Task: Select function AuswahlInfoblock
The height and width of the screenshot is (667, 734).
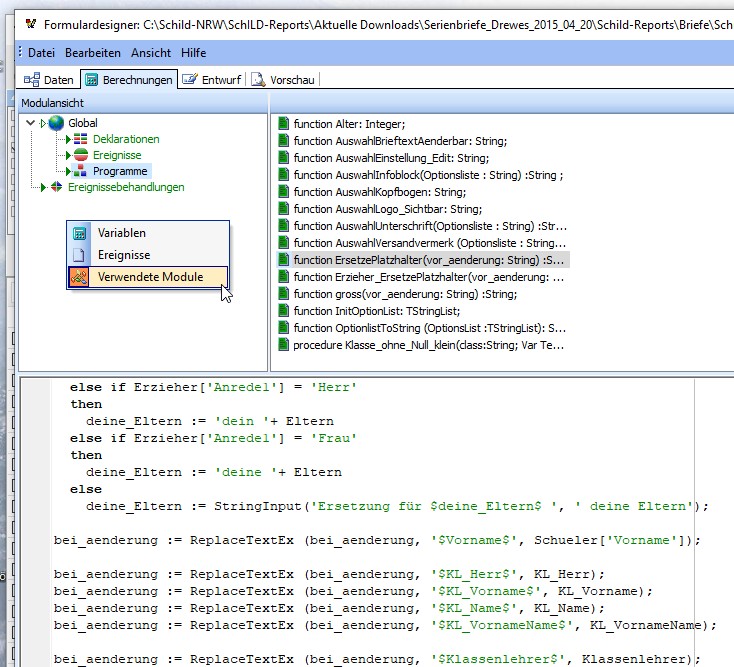Action: [x=428, y=175]
